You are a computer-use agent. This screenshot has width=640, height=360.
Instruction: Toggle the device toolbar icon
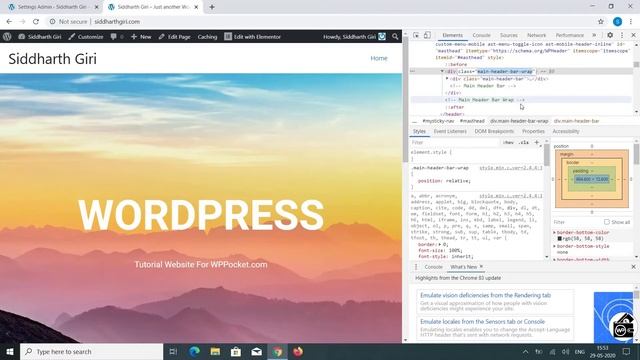[x=427, y=35]
